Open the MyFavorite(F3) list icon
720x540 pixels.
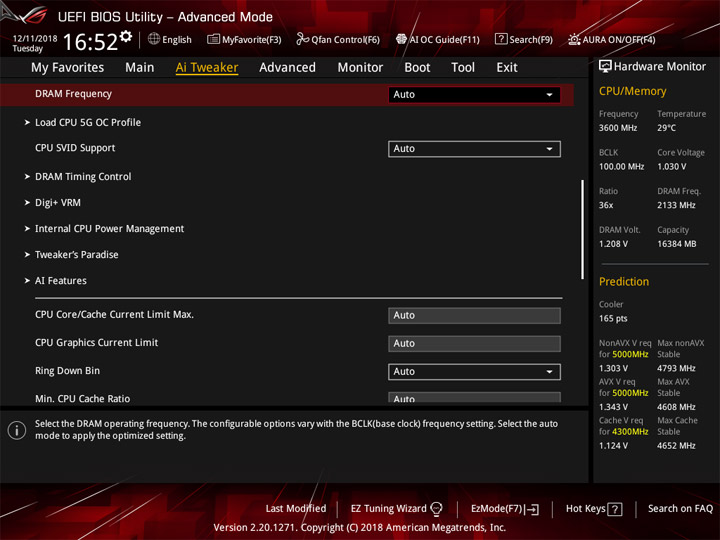click(x=213, y=39)
